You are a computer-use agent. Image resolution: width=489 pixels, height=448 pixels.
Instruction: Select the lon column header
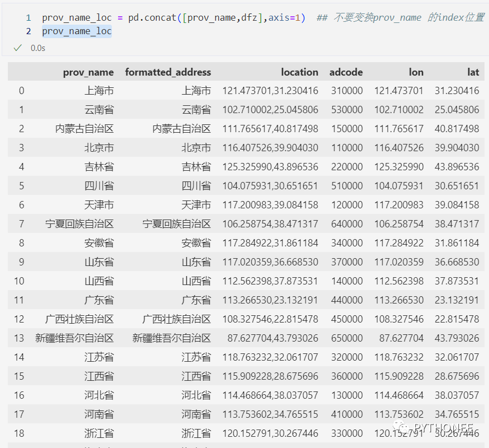[416, 72]
